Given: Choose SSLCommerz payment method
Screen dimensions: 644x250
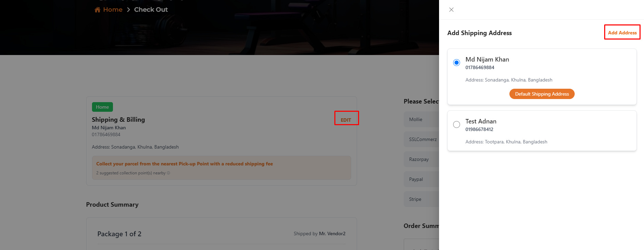Looking at the screenshot, I should (x=421, y=139).
